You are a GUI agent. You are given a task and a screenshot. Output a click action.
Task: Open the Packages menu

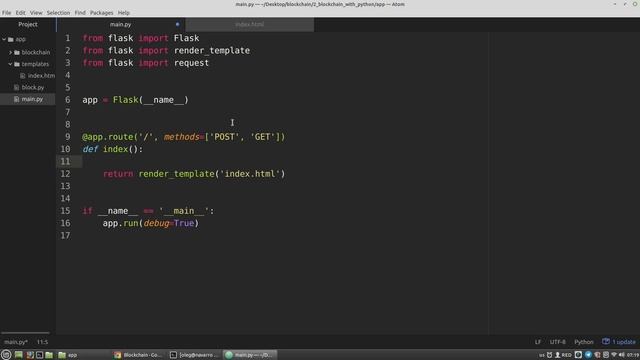(102, 13)
